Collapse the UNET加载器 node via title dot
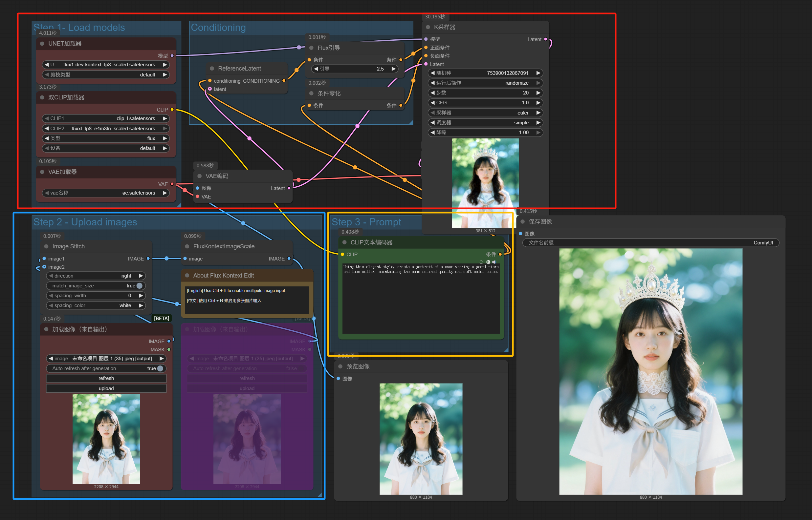This screenshot has width=812, height=520. (x=42, y=44)
